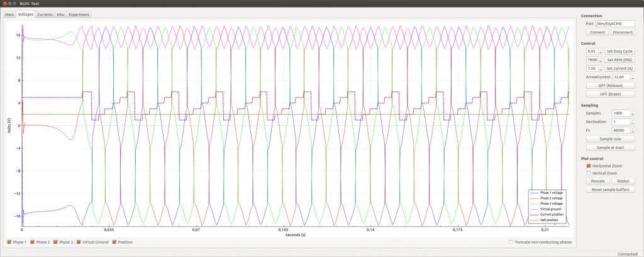
Task: Click Phase 1 voltage legend entry
Action: coord(547,193)
